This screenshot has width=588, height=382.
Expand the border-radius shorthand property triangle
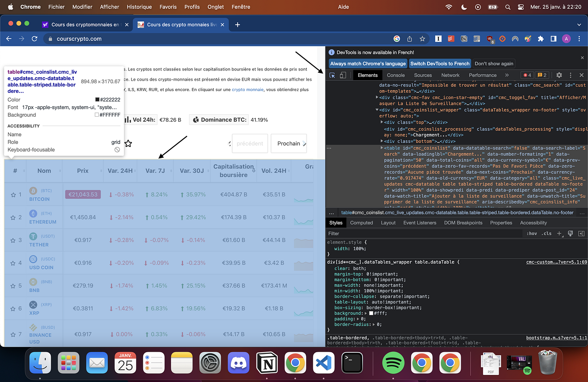tap(373, 324)
